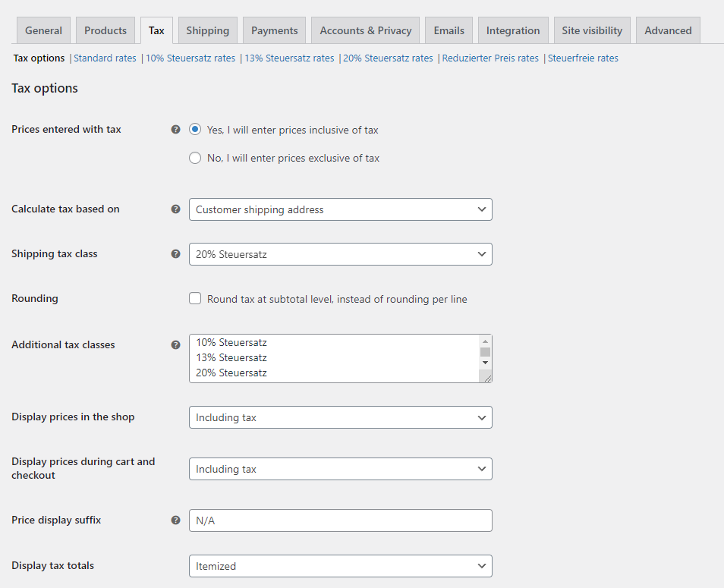
Task: Click help icon beside Prices entered with tax
Action: [176, 130]
